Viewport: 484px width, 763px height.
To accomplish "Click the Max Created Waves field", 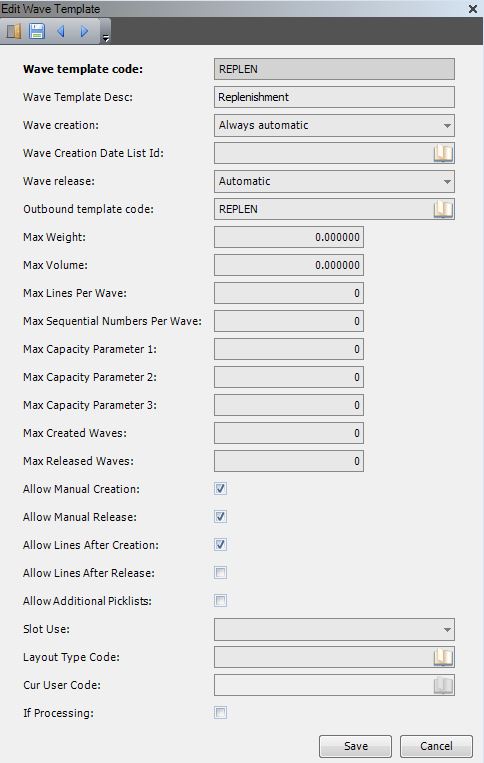I will point(289,433).
